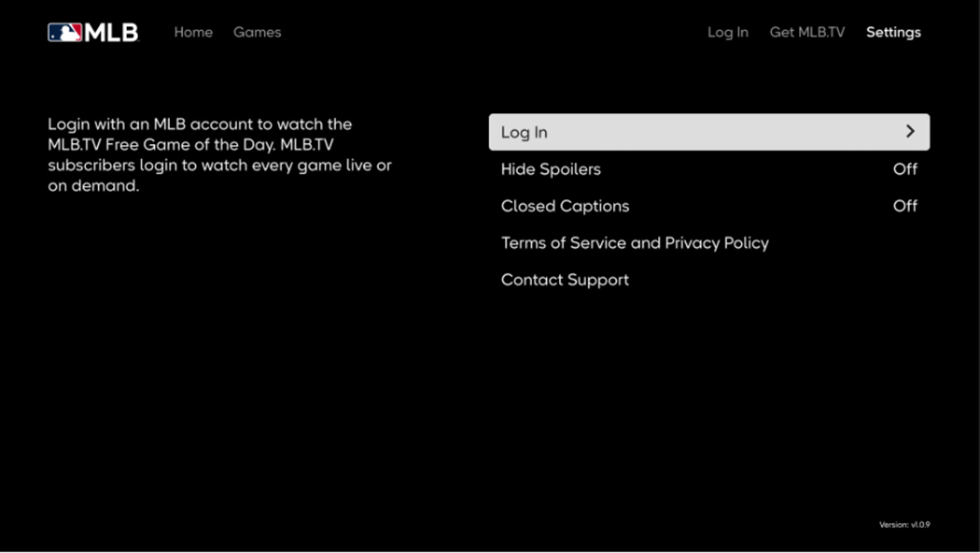Click the Get MLB.TV header icon

tap(808, 32)
